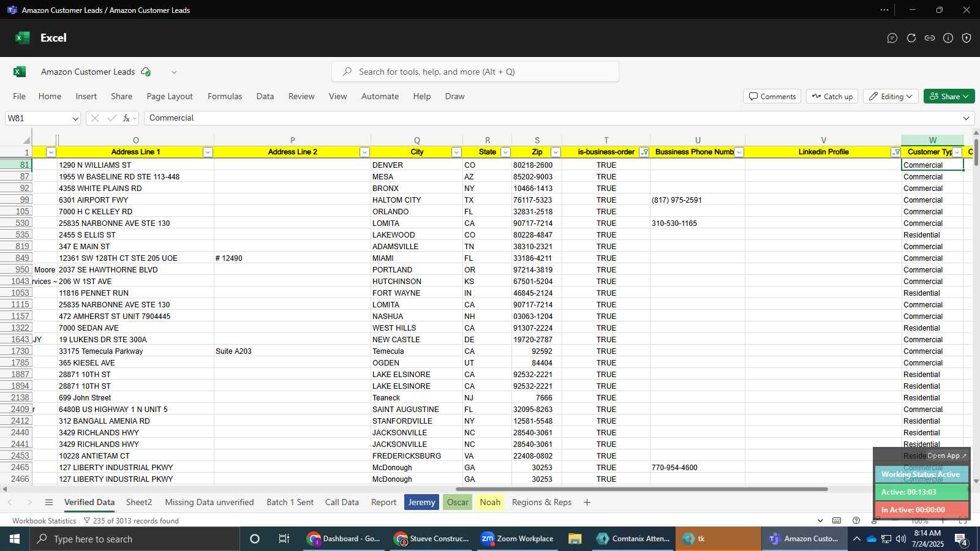Open the Bussiness Phone Number filter dropdown
The image size is (980, 551).
[x=739, y=152]
